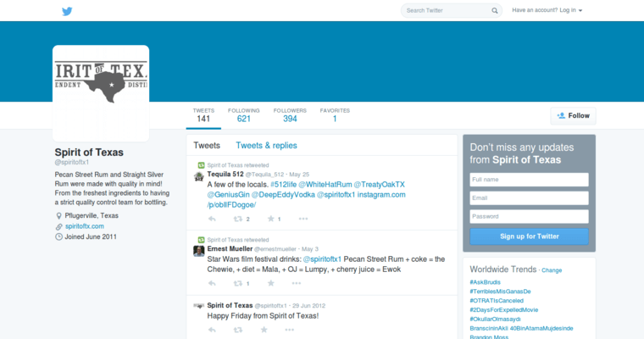Click the clock icon beside Joined June 2011
The width and height of the screenshot is (644, 339).
[58, 237]
